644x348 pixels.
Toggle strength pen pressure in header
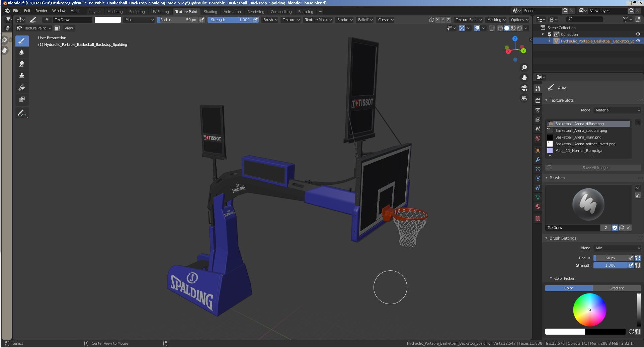255,20
